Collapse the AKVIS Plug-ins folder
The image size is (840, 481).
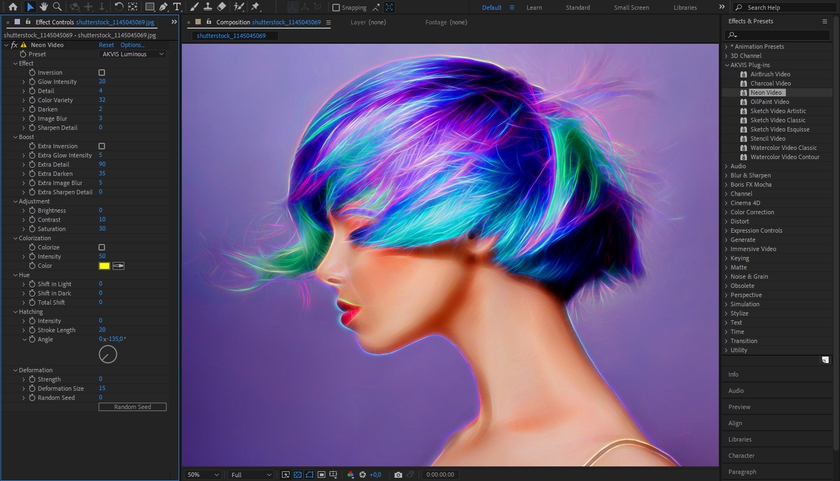(x=727, y=65)
